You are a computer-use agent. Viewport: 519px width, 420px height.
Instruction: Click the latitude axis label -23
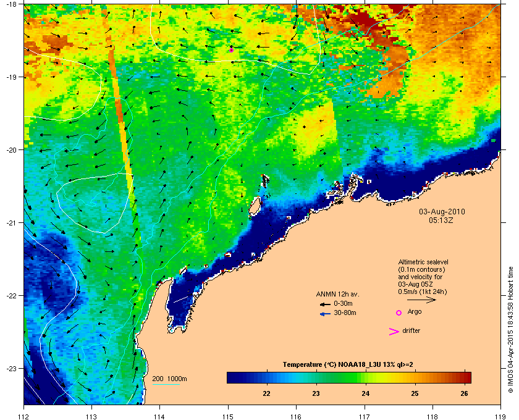(x=11, y=368)
